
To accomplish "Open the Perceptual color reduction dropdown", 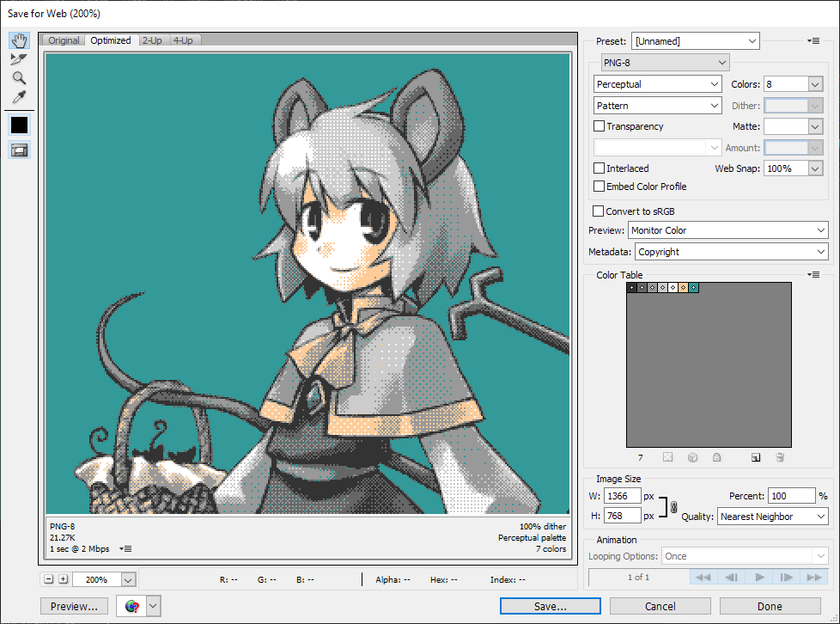I will 658,84.
